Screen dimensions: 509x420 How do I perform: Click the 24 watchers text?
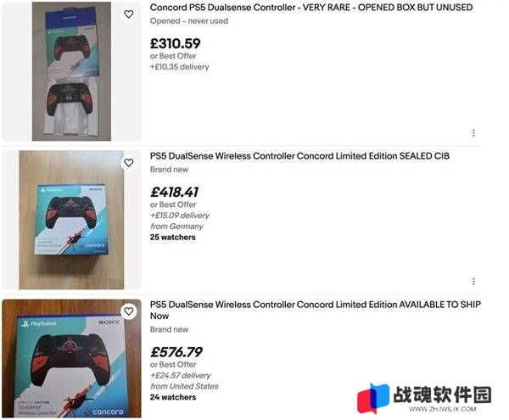point(173,397)
